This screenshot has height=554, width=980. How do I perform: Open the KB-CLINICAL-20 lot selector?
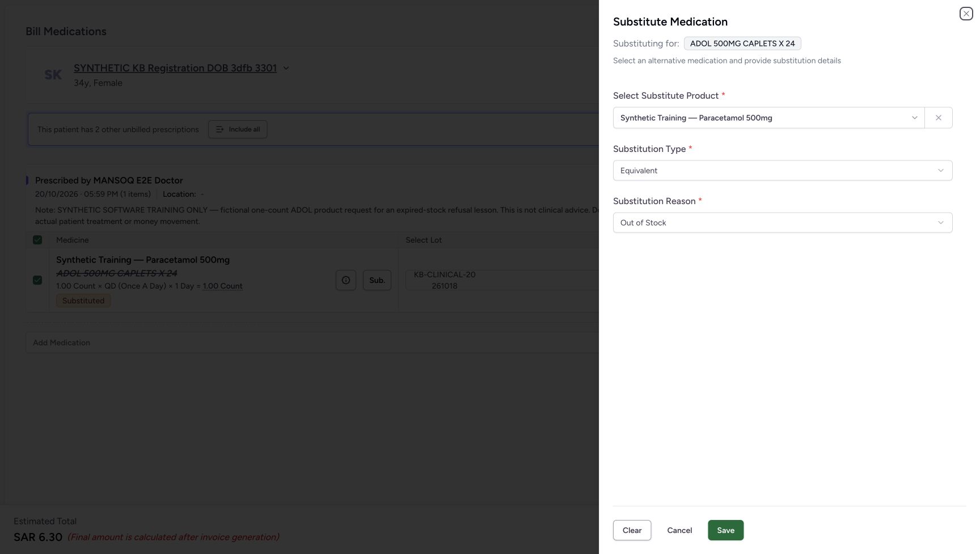(x=502, y=280)
